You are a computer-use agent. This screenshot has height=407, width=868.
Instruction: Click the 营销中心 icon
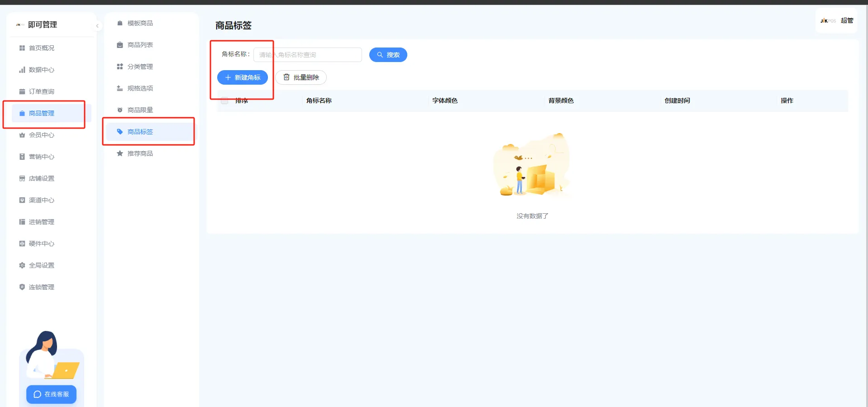click(x=22, y=157)
